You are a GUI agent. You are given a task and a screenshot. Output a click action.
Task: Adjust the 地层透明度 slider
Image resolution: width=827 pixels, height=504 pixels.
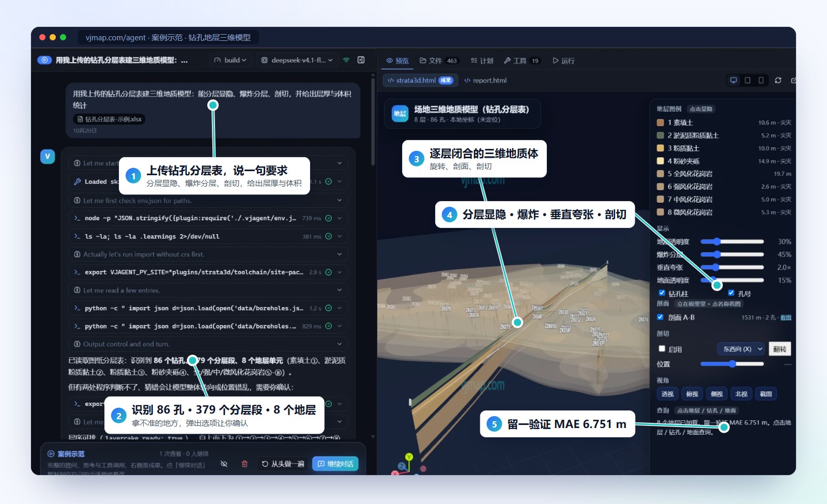(732, 241)
